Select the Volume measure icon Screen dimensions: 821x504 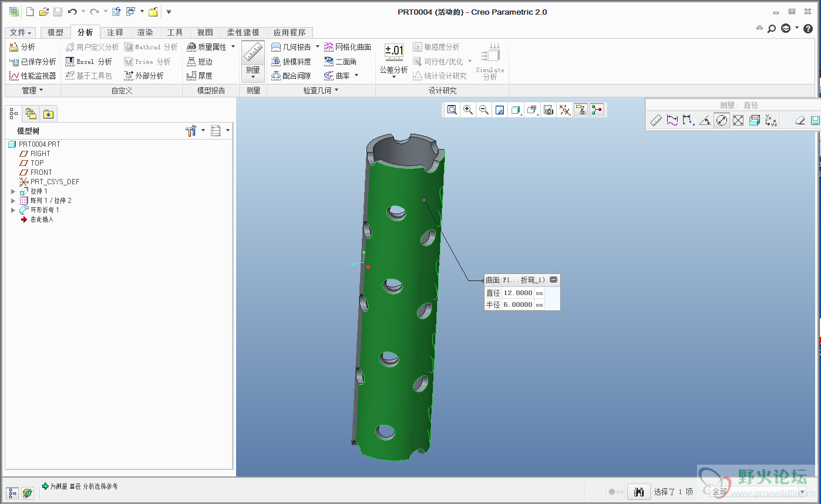(x=755, y=120)
